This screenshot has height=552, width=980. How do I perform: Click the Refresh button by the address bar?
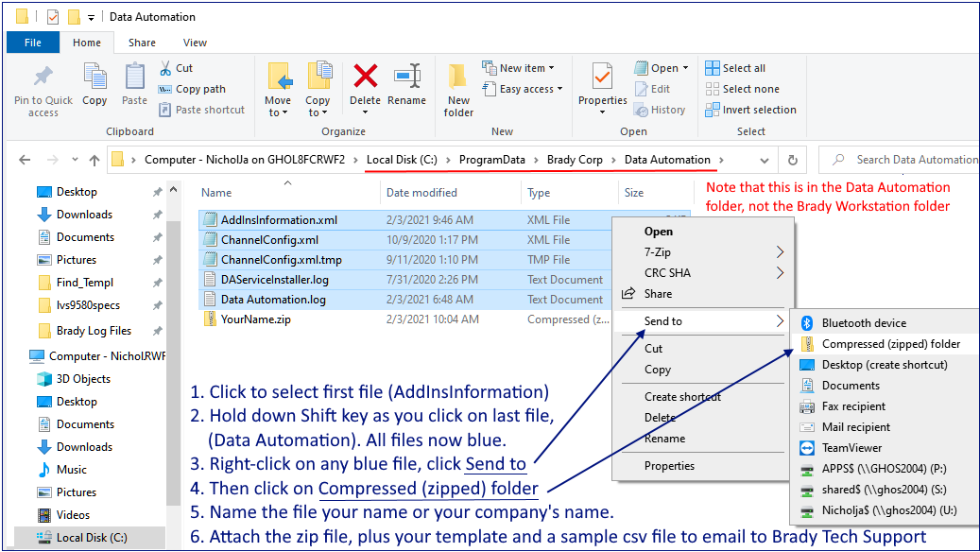[793, 160]
